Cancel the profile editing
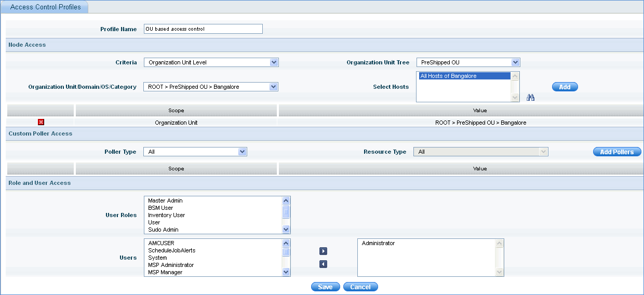The width and height of the screenshot is (644, 295). tap(360, 287)
